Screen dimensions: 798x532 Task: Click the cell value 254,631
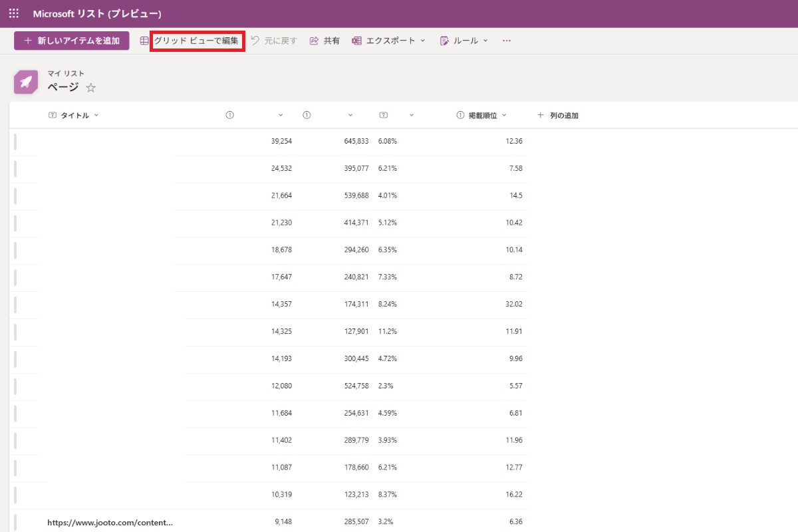pyautogui.click(x=356, y=413)
